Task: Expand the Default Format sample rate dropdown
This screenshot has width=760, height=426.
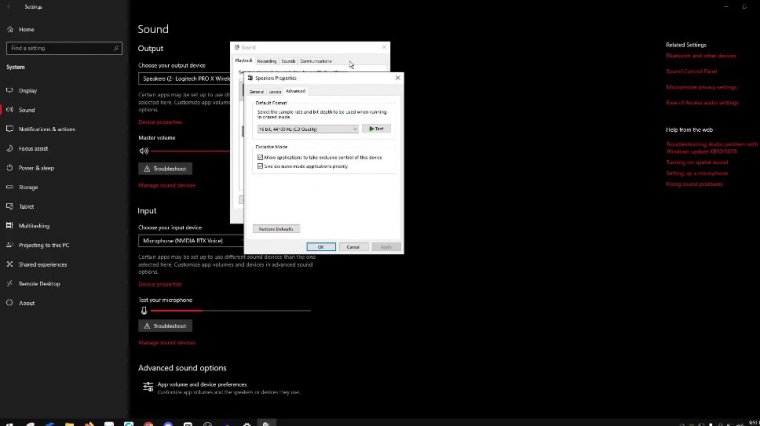Action: pos(308,129)
